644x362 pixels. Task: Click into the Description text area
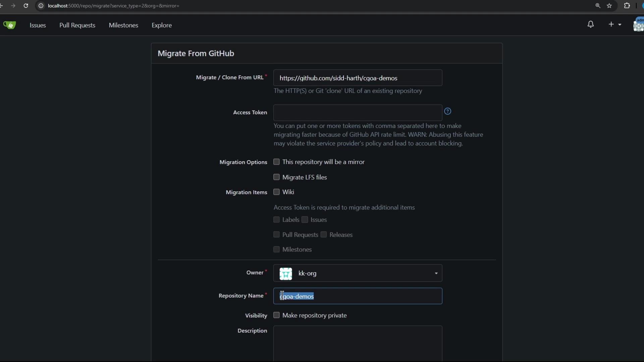[358, 344]
